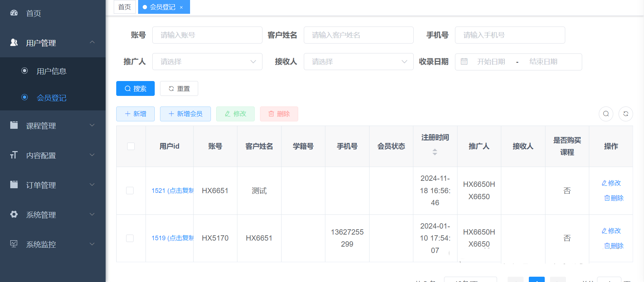Click the dashboard icon beside 首页 in sidebar
This screenshot has width=644, height=282.
click(x=14, y=13)
